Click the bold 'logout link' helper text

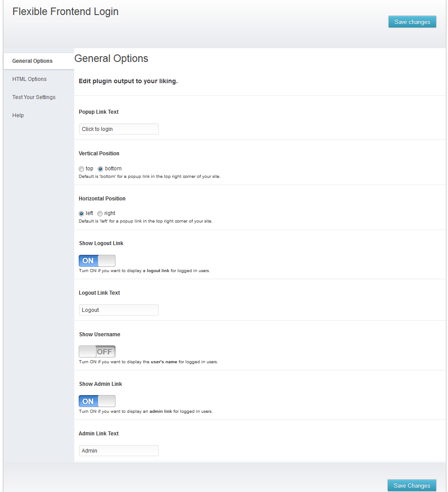[158, 270]
